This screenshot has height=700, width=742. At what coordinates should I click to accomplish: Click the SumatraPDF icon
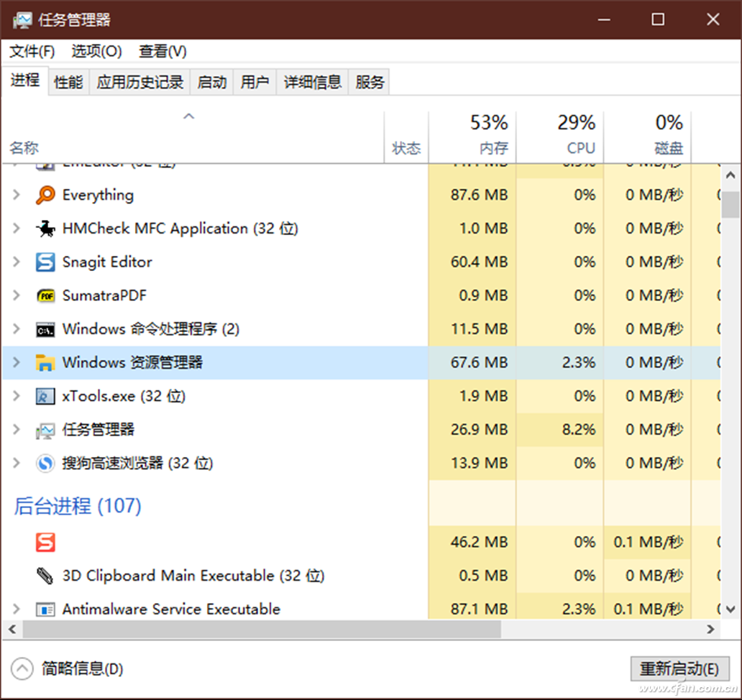(45, 295)
